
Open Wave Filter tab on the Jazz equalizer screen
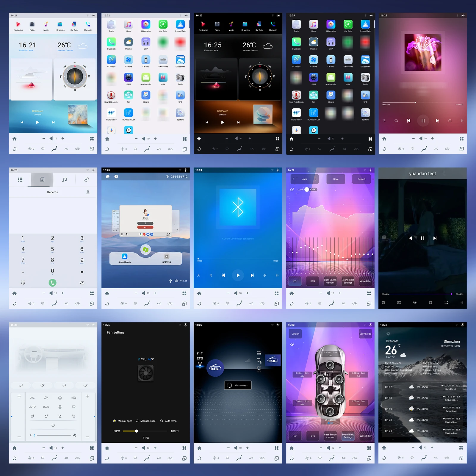tap(366, 281)
